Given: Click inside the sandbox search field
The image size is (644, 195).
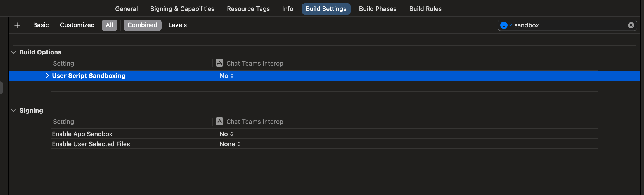Looking at the screenshot, I should pos(559,25).
